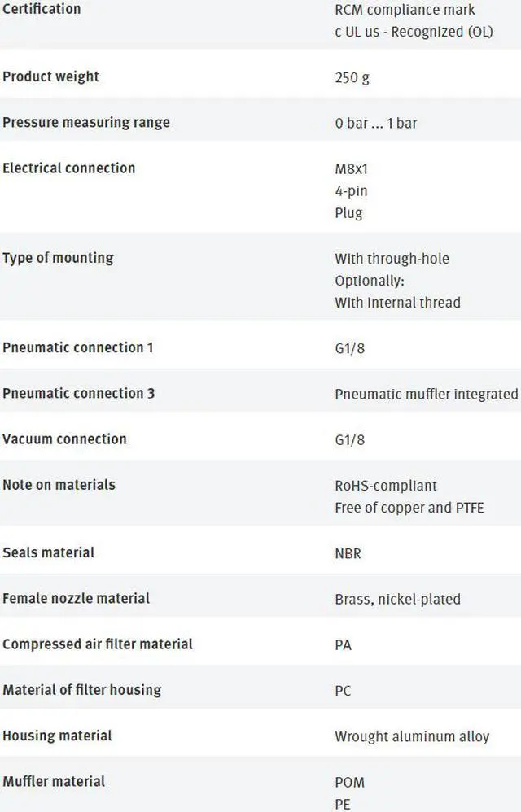Image resolution: width=521 pixels, height=812 pixels.
Task: Select the Type of mounting label
Action: [x=58, y=258]
